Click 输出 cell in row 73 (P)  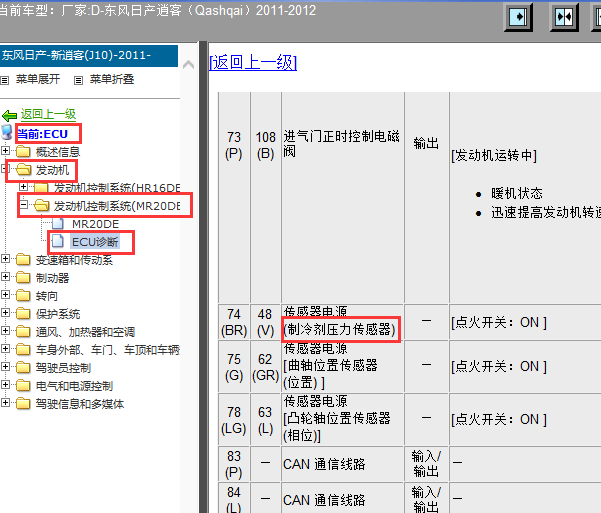pos(426,197)
